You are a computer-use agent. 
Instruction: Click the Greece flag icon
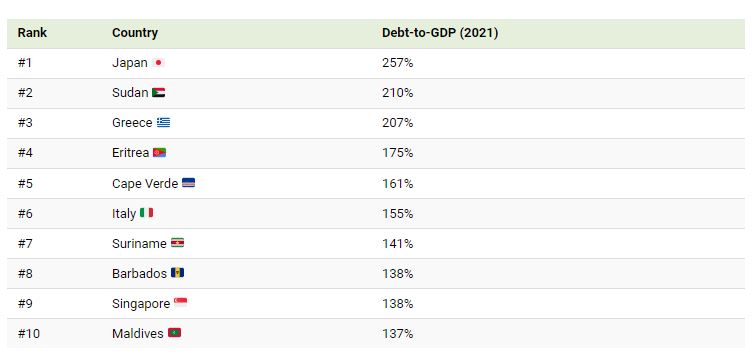click(x=163, y=122)
